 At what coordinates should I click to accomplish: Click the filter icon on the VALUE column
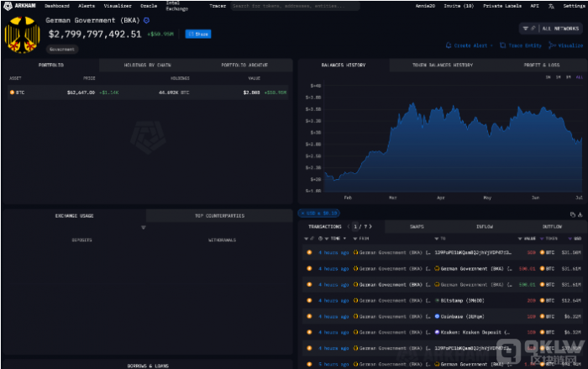(x=520, y=239)
